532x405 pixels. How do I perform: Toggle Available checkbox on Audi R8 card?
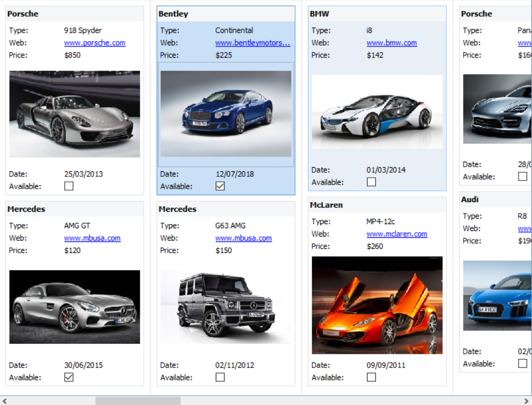(523, 363)
